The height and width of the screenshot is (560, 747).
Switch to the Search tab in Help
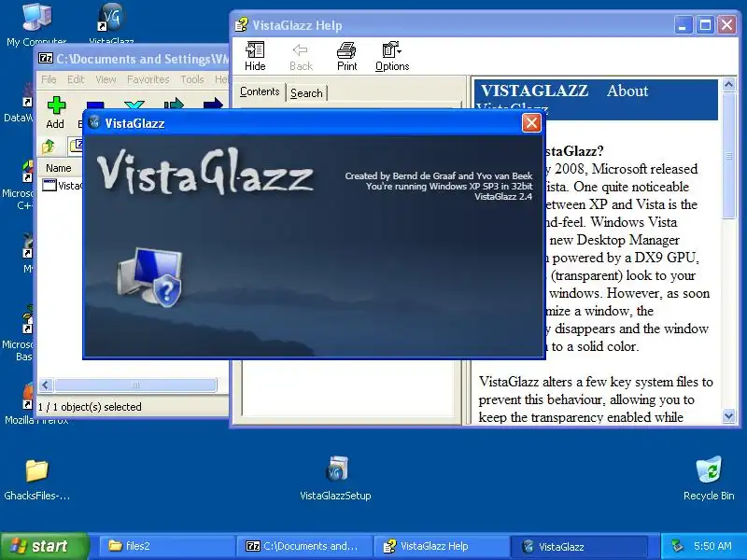click(x=306, y=92)
